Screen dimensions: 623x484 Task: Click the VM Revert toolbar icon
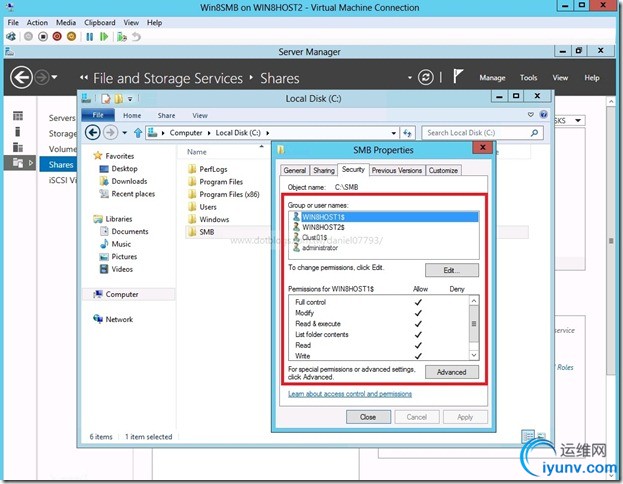(136, 37)
